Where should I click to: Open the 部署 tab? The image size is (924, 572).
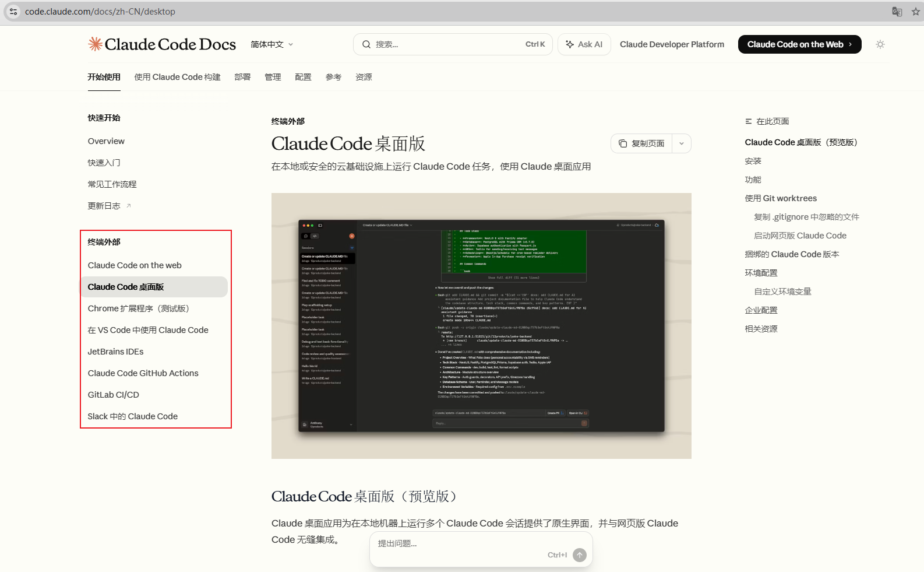[x=242, y=77]
